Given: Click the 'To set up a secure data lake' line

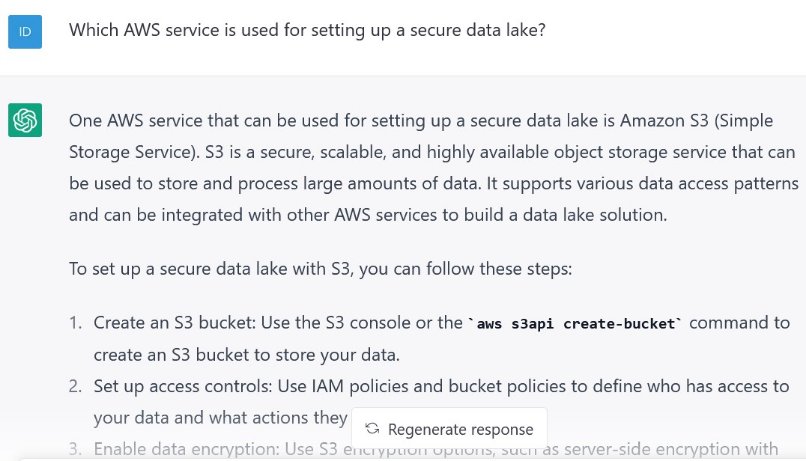Looking at the screenshot, I should click(319, 269).
